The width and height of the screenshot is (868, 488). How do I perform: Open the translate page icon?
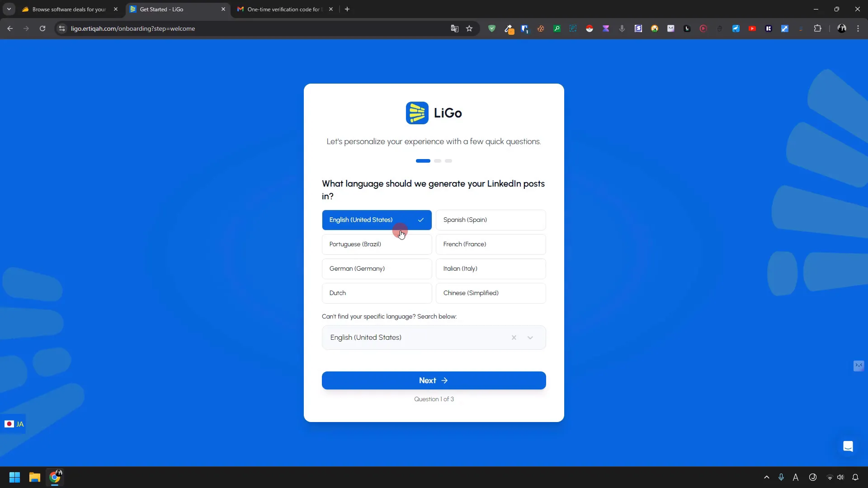(x=455, y=28)
